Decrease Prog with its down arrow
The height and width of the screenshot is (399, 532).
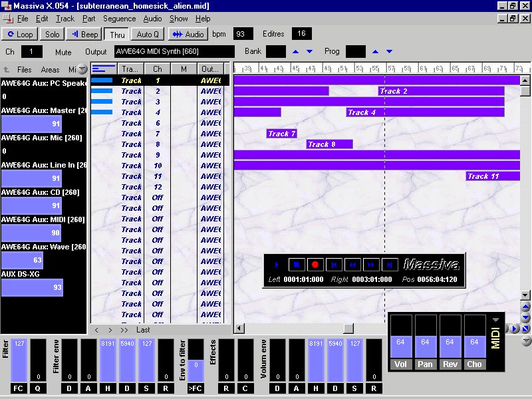pyautogui.click(x=389, y=52)
